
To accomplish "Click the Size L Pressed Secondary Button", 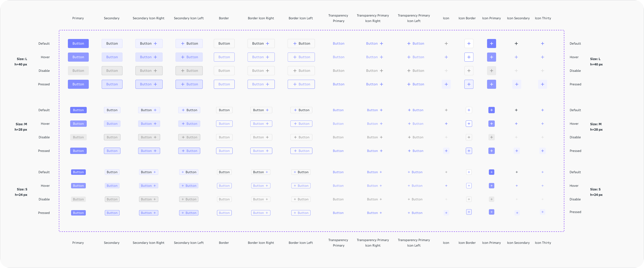I will point(112,84).
